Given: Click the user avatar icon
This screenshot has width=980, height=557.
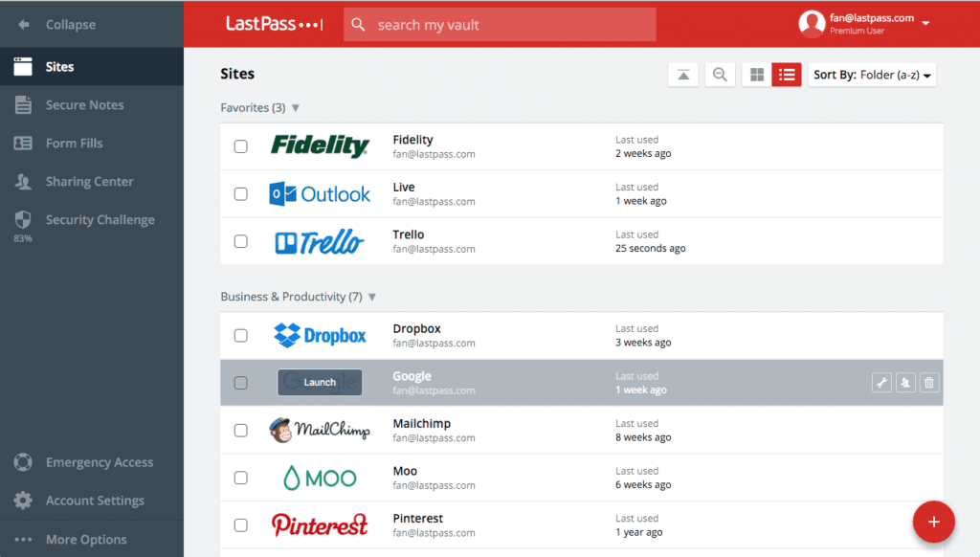Looking at the screenshot, I should coord(812,24).
